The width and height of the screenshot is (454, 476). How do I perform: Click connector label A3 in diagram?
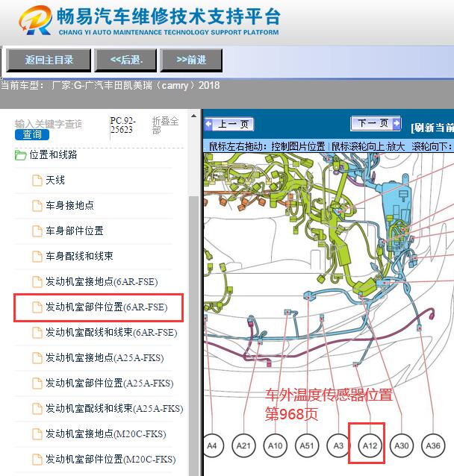pos(338,445)
